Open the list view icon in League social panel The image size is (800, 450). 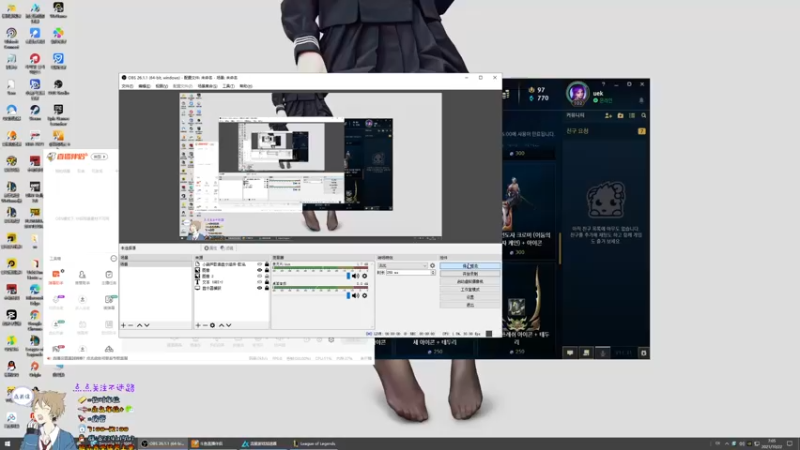(632, 116)
